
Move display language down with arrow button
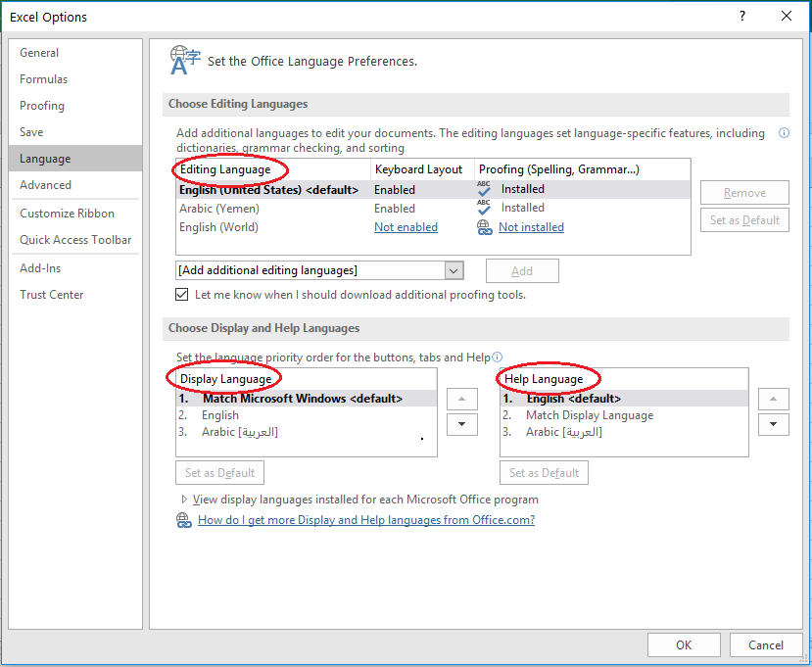click(462, 425)
